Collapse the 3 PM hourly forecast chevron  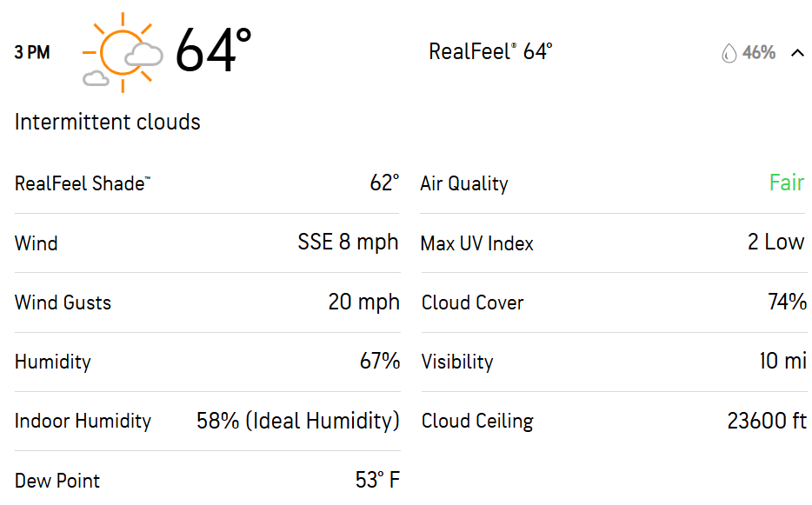click(x=797, y=53)
